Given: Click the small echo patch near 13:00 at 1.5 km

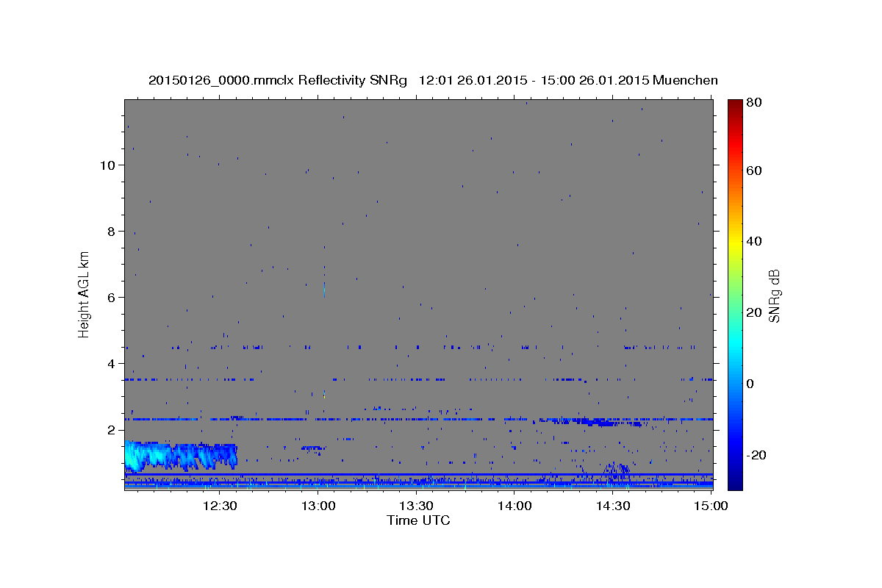Looking at the screenshot, I should pos(313,447).
